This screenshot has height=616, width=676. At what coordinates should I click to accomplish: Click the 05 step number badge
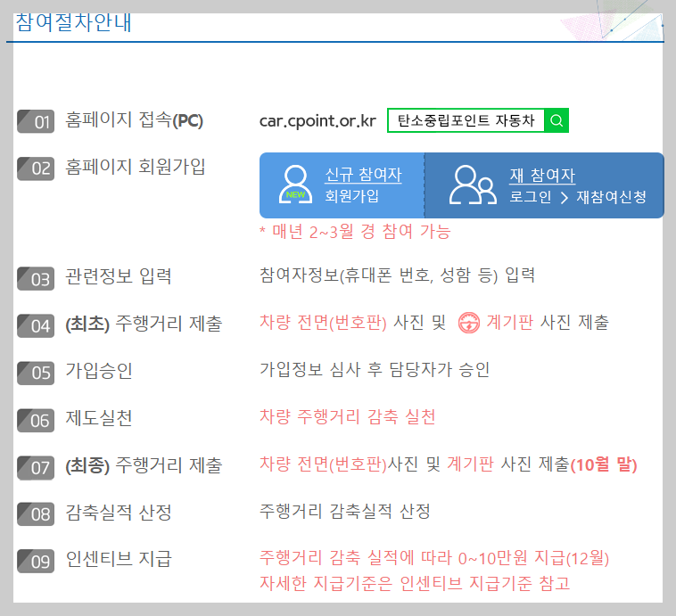[x=36, y=373]
